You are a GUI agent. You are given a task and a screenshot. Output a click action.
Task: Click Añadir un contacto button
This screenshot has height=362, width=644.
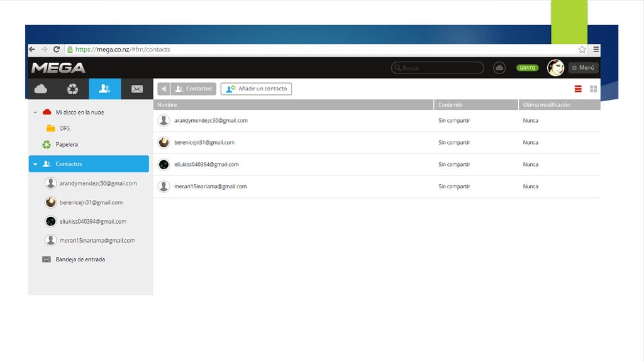pyautogui.click(x=257, y=89)
